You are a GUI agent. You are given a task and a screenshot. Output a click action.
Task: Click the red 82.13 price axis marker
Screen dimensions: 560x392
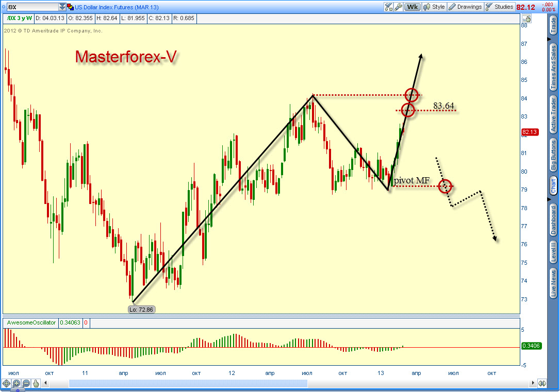(x=530, y=132)
